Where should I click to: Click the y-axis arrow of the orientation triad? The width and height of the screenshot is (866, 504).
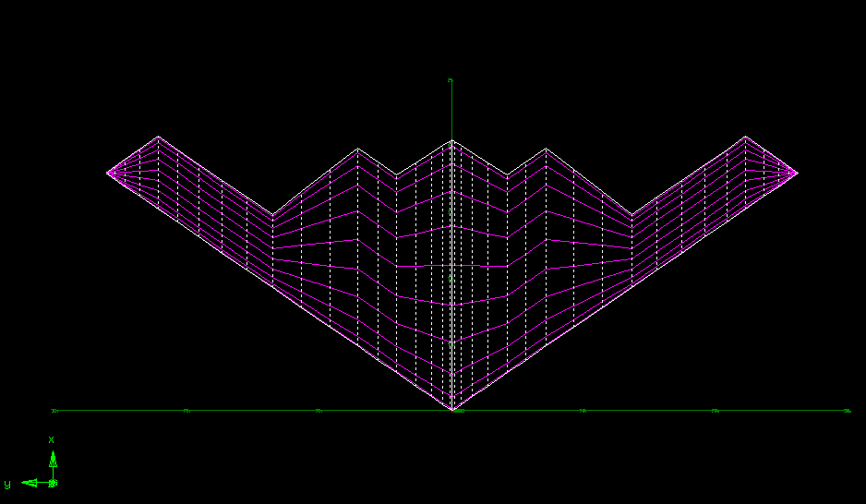[x=31, y=482]
